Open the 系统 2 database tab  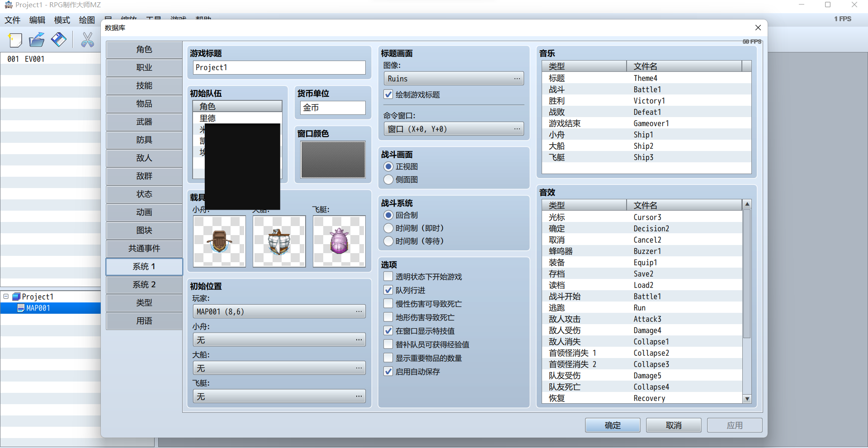click(x=144, y=284)
